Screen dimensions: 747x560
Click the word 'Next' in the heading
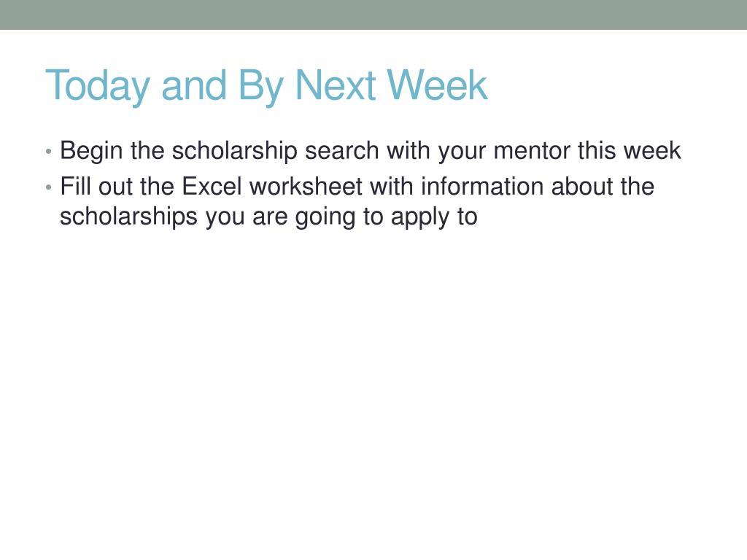tap(336, 85)
